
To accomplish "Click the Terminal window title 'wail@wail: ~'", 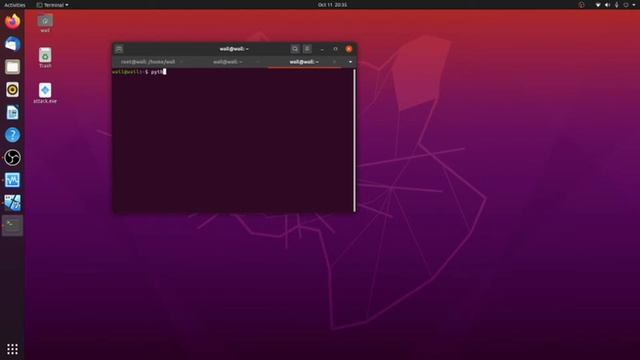I will [x=234, y=49].
